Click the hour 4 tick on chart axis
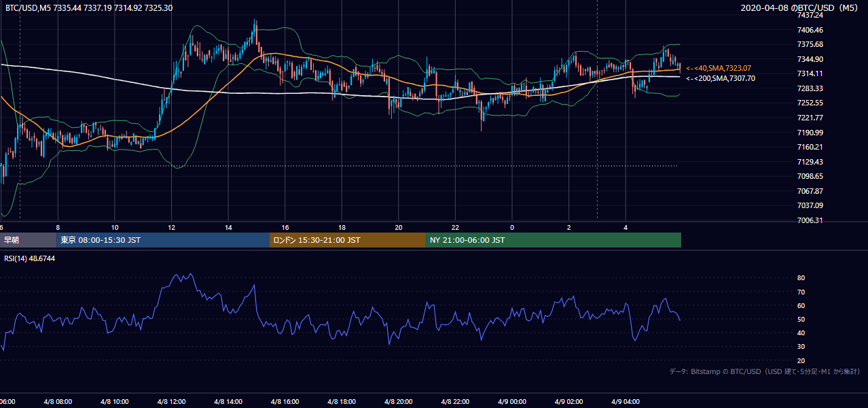 click(x=626, y=227)
